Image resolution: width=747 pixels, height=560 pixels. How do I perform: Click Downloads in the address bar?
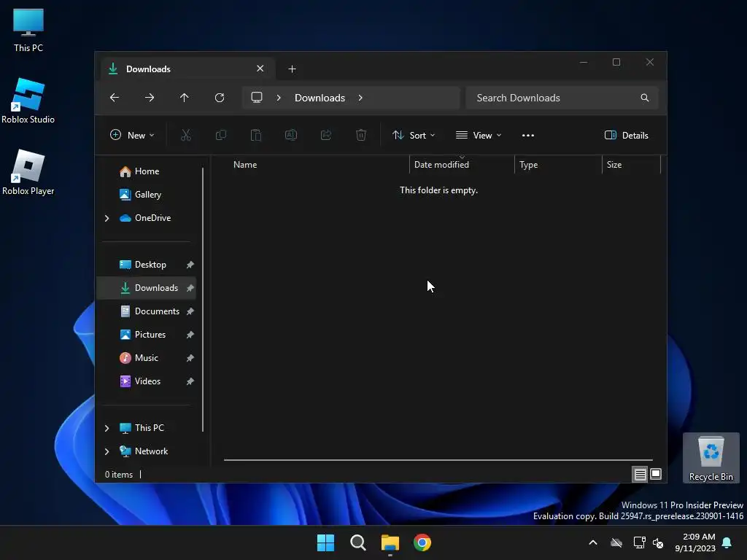(x=320, y=98)
